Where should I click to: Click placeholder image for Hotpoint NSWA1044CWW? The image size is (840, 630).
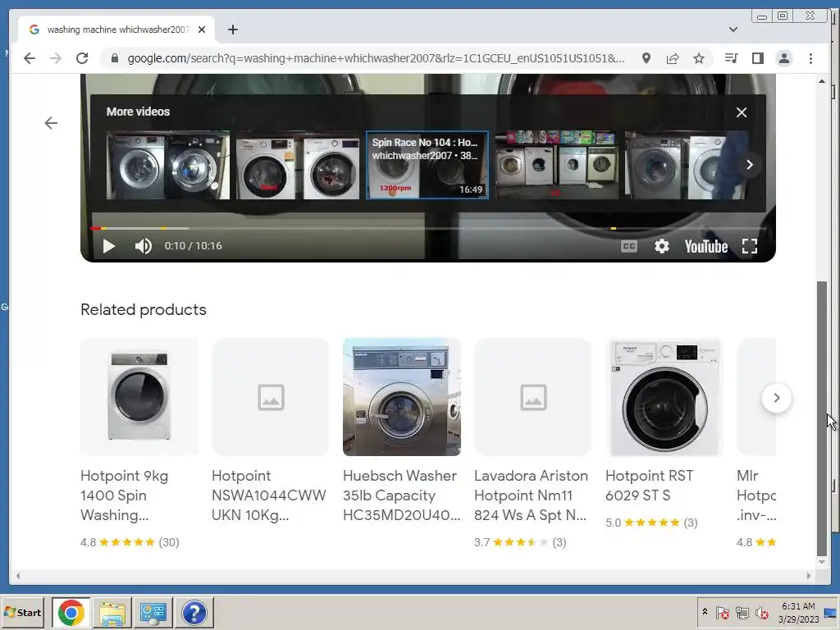[x=271, y=397]
